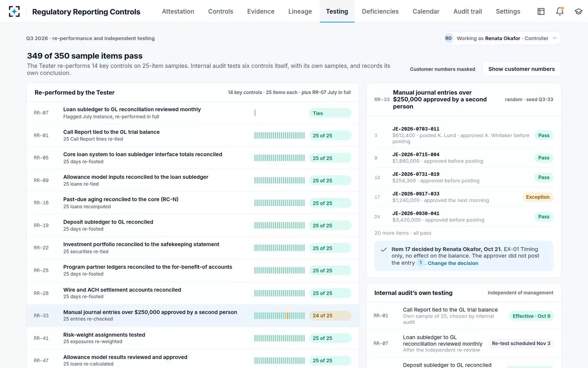Open the layout panel icon in header
The width and height of the screenshot is (588, 368).
tap(541, 11)
